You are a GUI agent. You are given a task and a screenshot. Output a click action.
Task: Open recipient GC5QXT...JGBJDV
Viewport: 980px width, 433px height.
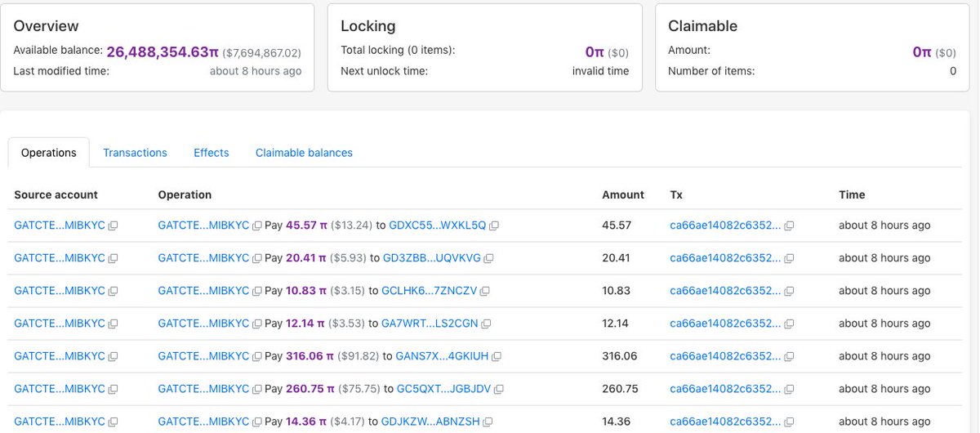click(x=444, y=389)
